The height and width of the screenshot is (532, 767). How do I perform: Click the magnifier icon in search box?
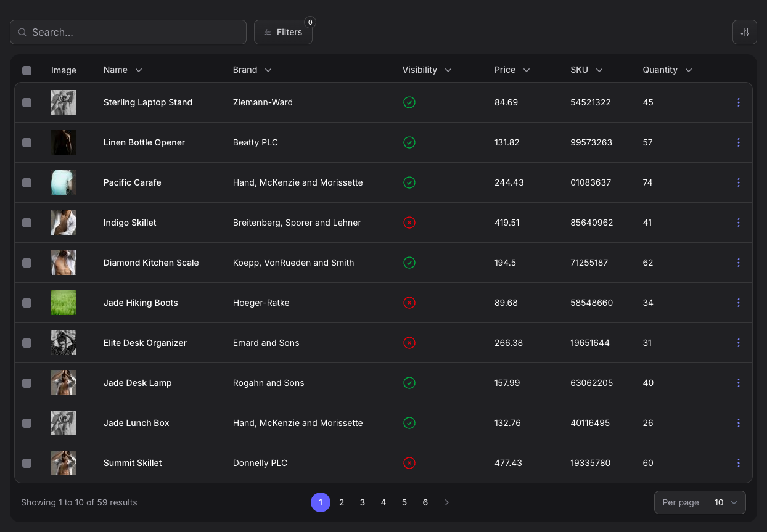click(x=22, y=32)
